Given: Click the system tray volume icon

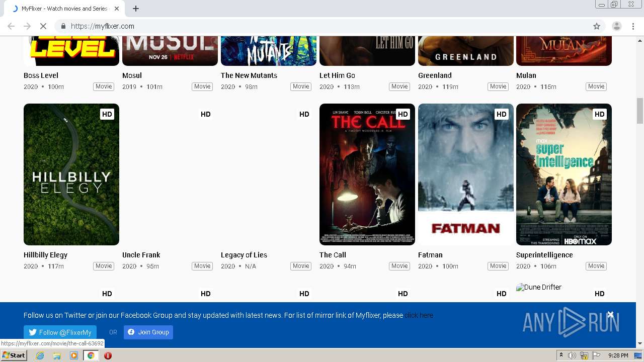Looking at the screenshot, I should click(x=572, y=355).
